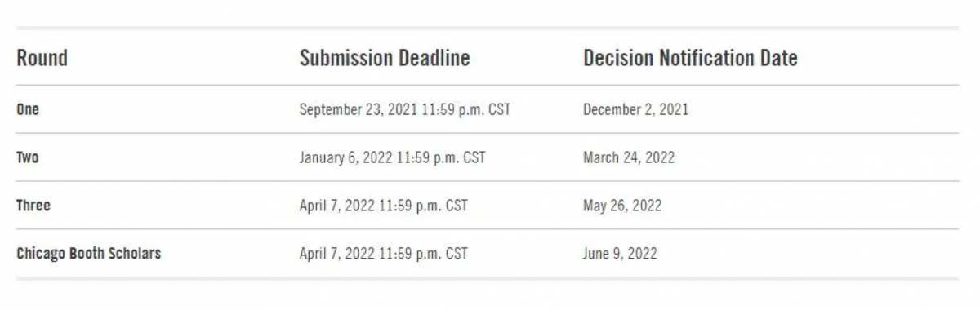Click the Round column header
980x310 pixels.
pos(42,58)
